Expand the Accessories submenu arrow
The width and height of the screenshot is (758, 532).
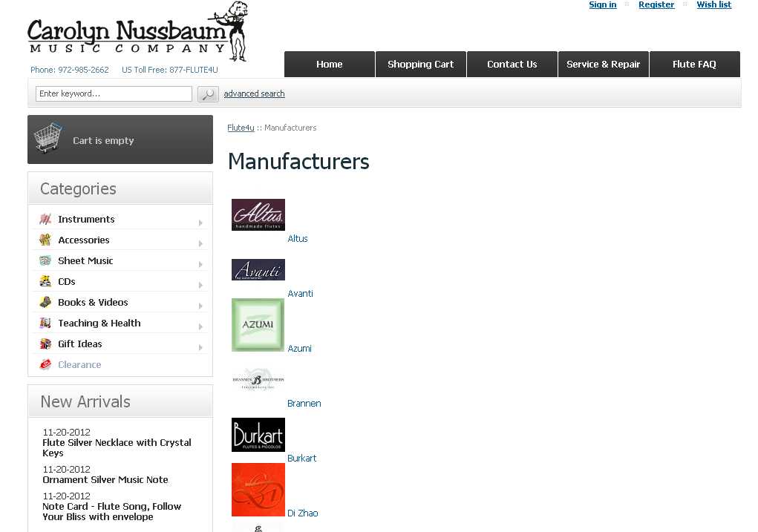tap(200, 243)
